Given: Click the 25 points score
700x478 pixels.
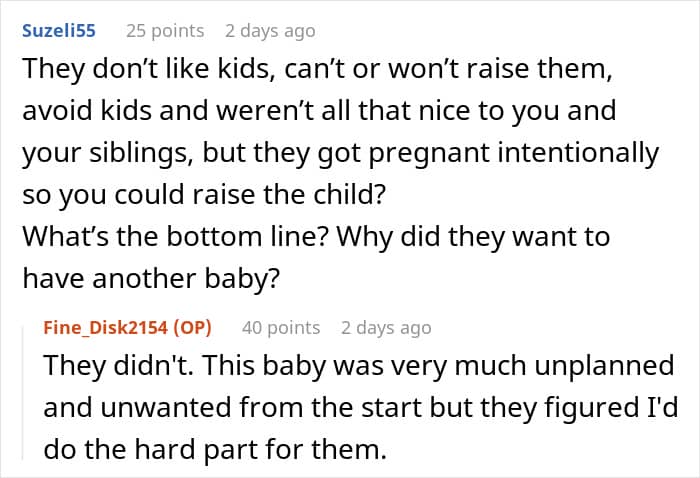Looking at the screenshot, I should [x=165, y=30].
